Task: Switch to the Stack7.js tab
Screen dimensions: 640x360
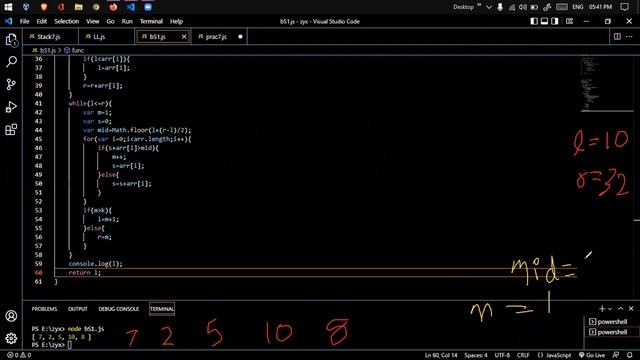Action: (x=51, y=37)
